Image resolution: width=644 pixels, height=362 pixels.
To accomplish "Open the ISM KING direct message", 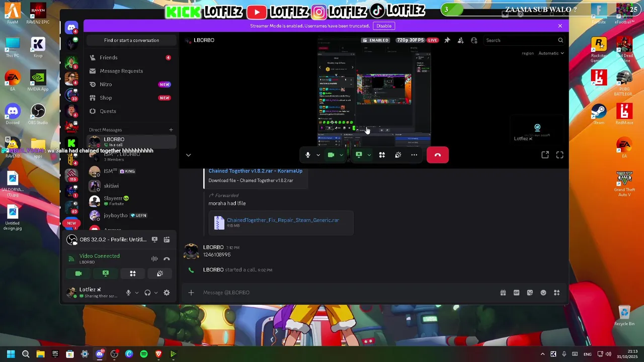I will pyautogui.click(x=131, y=171).
